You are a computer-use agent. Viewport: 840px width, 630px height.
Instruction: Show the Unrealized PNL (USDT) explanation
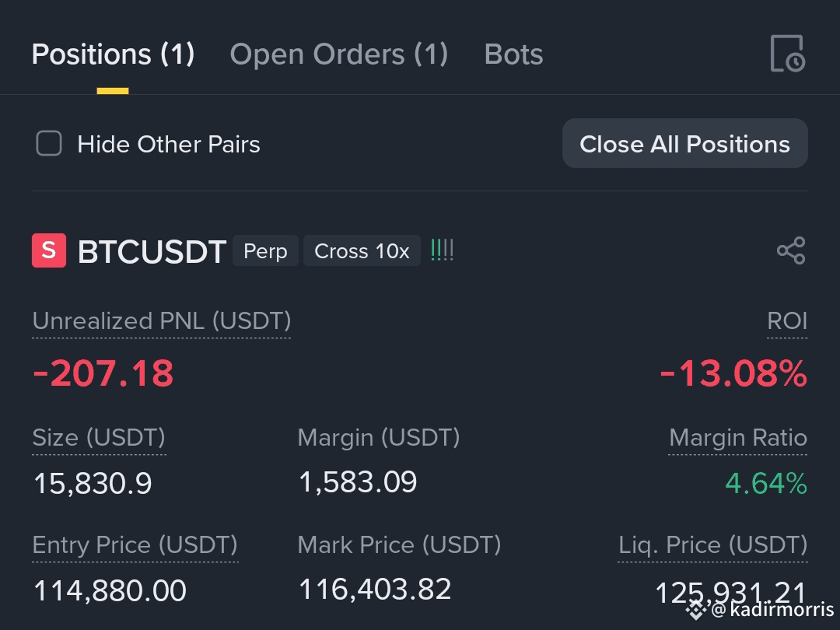161,321
